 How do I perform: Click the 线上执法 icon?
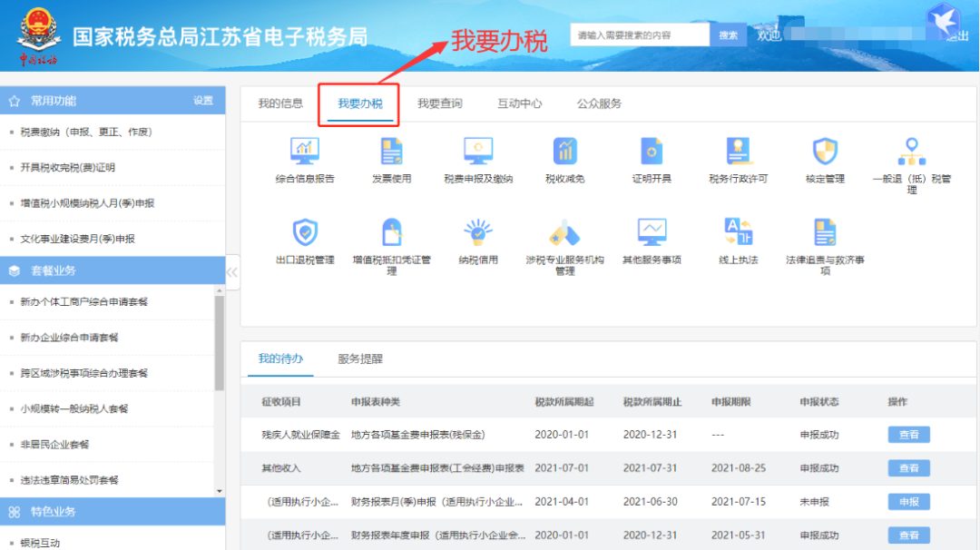738,232
